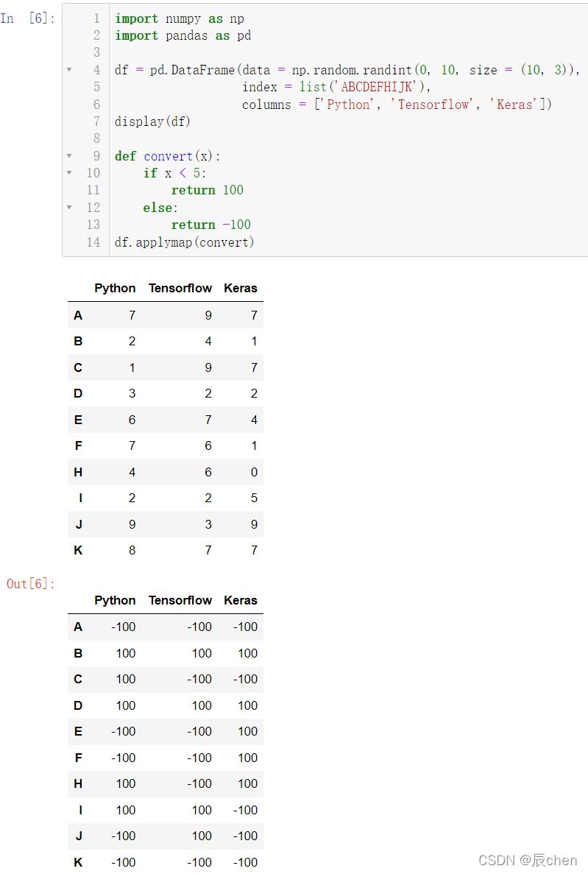Viewport: 588px width, 874px height.
Task: Click Keras value 1 in first table row B
Action: [254, 341]
